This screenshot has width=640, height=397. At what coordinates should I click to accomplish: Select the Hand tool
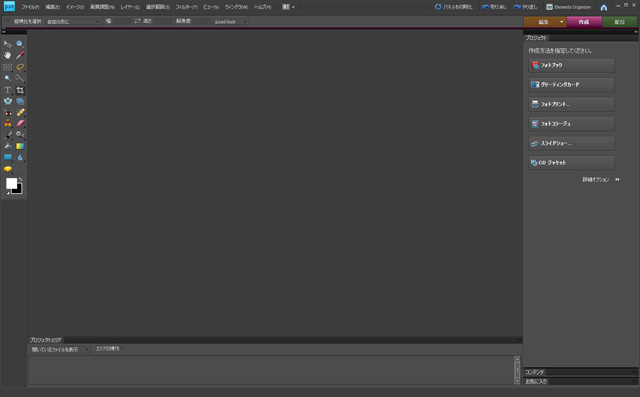8,55
